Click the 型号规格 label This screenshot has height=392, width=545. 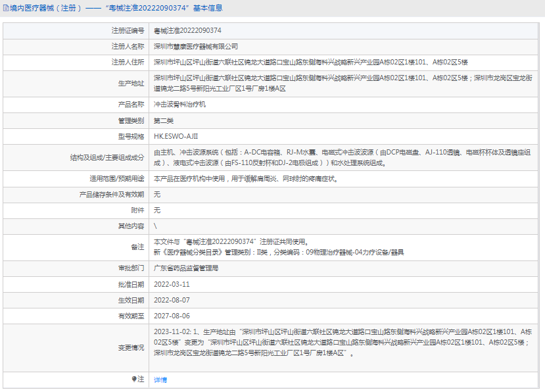coord(131,136)
